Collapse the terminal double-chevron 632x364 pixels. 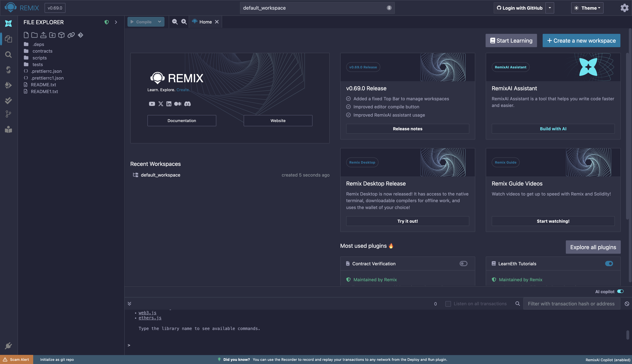point(129,304)
